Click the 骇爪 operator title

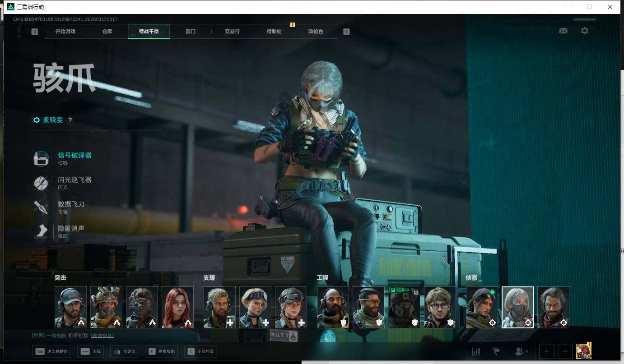(64, 78)
